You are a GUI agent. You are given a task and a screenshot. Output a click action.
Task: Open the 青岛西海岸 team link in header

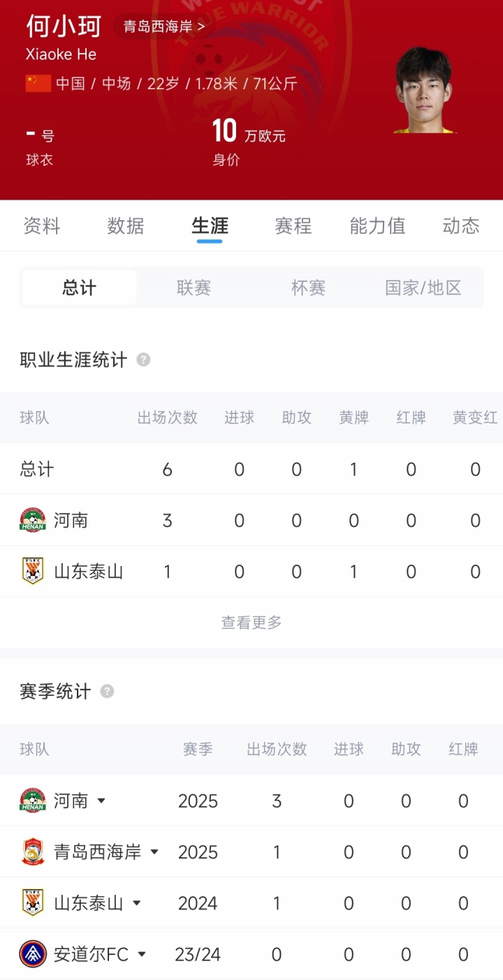164,27
